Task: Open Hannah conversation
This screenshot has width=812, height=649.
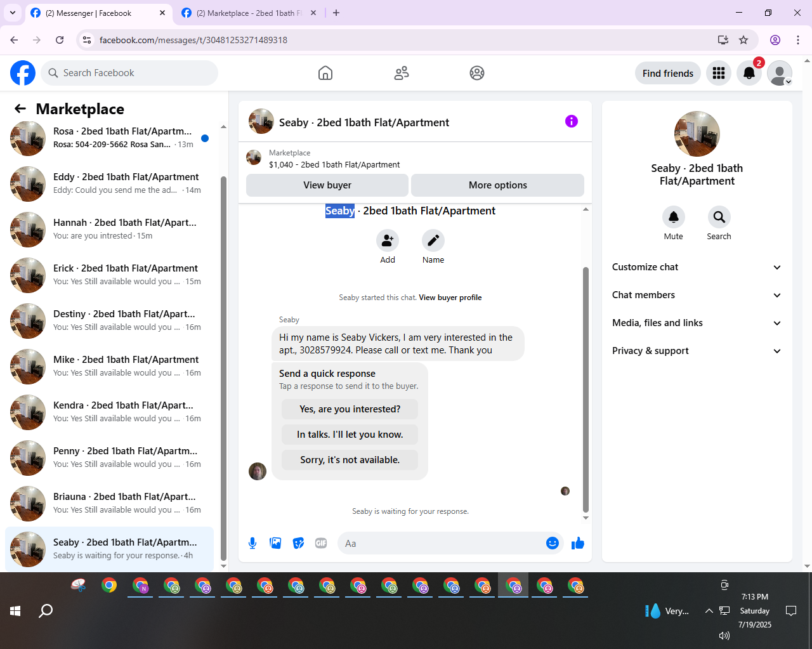Action: (x=109, y=230)
